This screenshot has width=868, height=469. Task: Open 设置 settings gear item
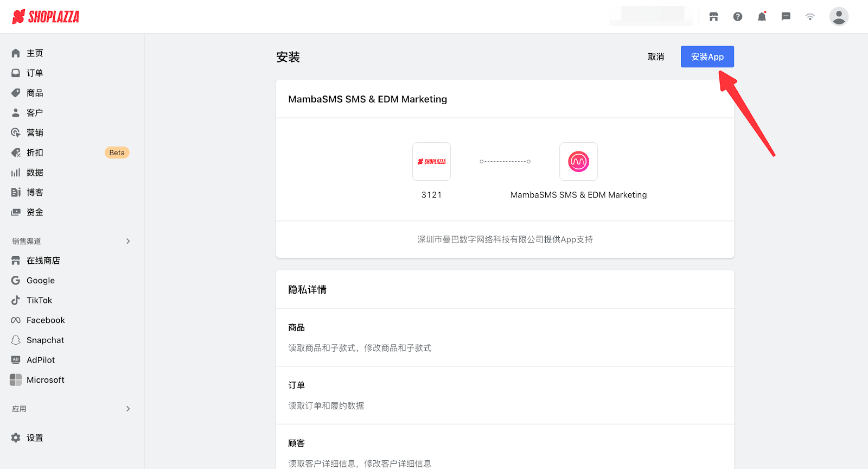[x=35, y=438]
